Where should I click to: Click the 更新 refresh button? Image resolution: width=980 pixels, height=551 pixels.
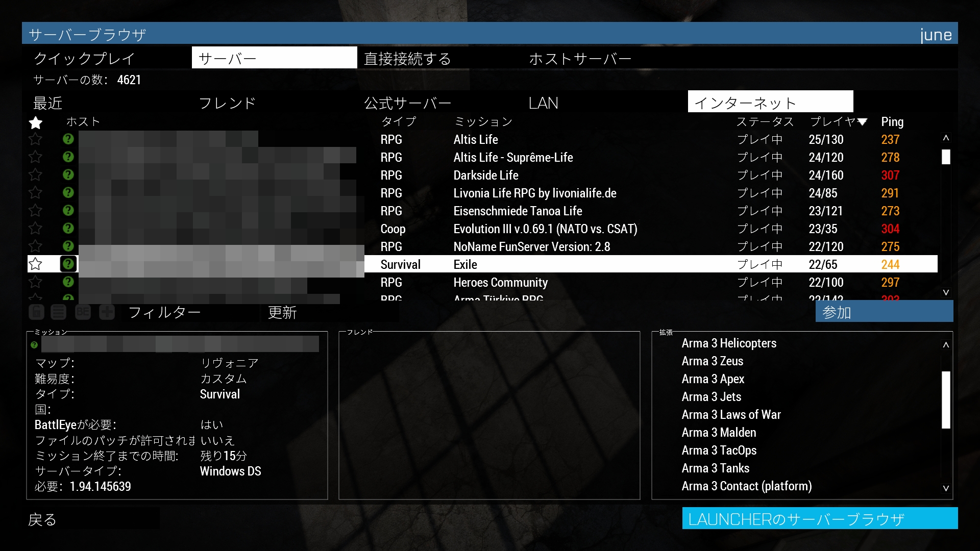tap(282, 312)
